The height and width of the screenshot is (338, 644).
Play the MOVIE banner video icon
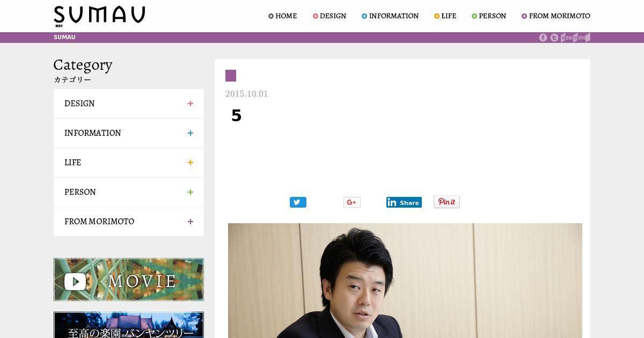pos(75,281)
